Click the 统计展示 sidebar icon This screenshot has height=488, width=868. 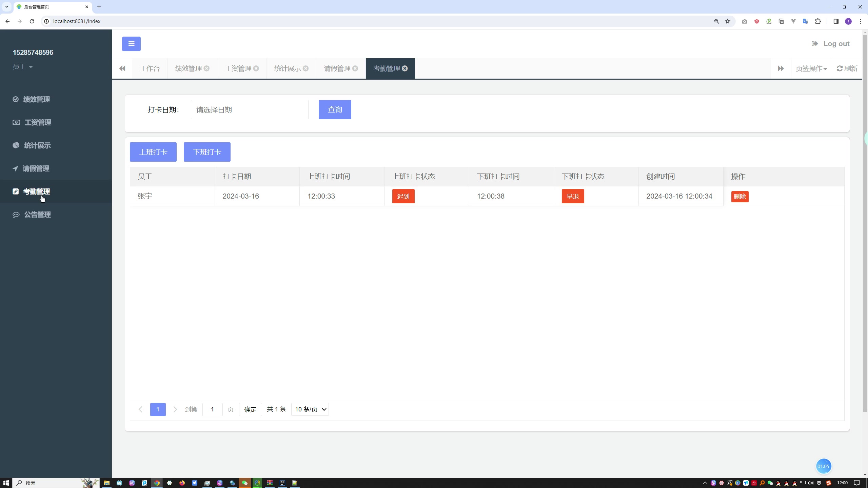16,145
